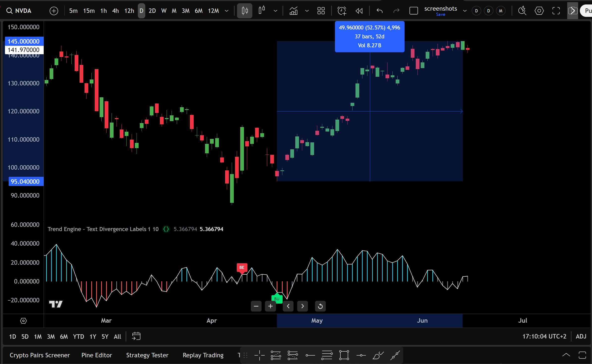This screenshot has height=364, width=592.
Task: Click the chart zoom in plus button
Action: 270,306
